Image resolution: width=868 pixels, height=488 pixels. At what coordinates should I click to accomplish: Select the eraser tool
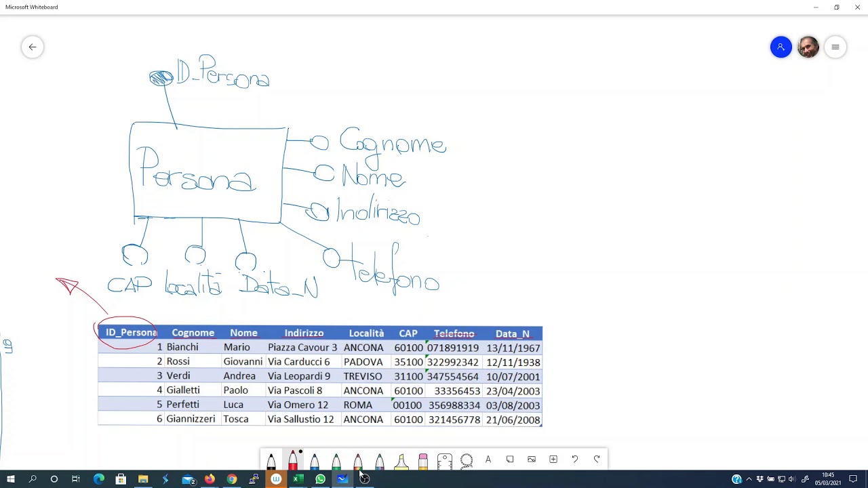click(x=423, y=460)
